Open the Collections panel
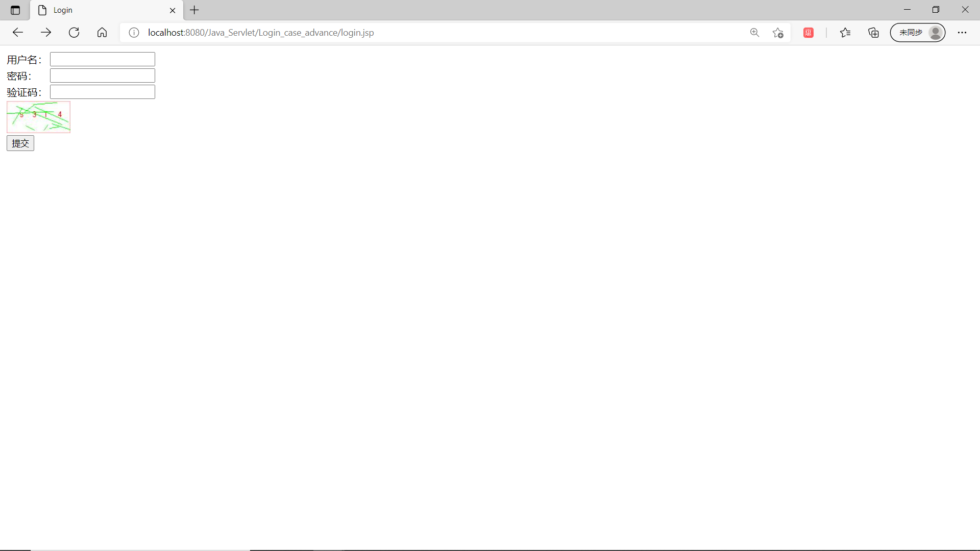980x551 pixels. pyautogui.click(x=873, y=33)
